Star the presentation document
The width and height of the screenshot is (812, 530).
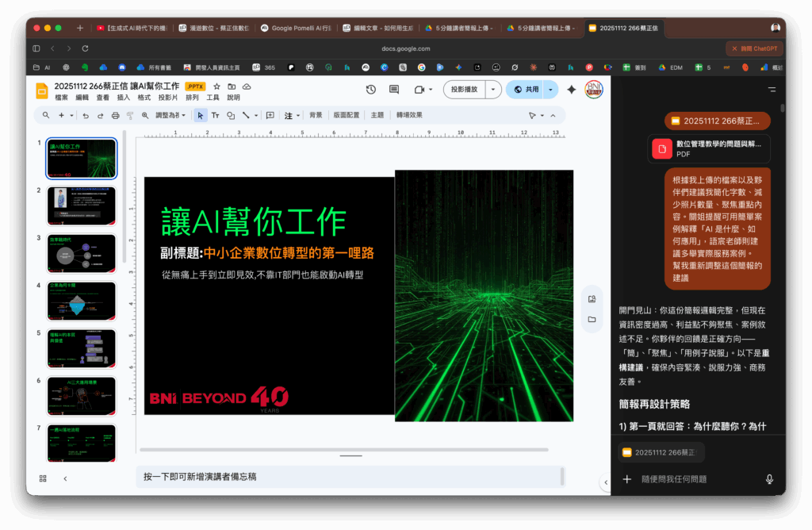pos(216,86)
